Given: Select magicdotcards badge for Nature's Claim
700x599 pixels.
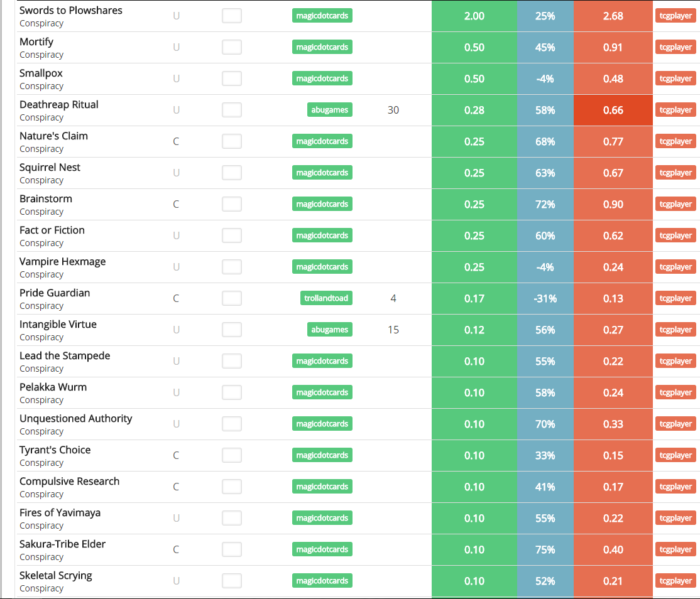Looking at the screenshot, I should point(322,141).
